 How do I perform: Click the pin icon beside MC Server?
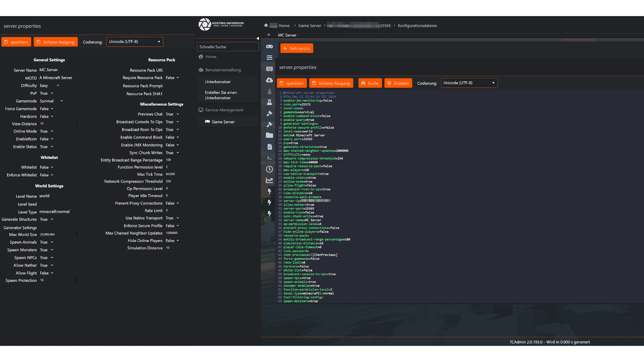(x=269, y=35)
